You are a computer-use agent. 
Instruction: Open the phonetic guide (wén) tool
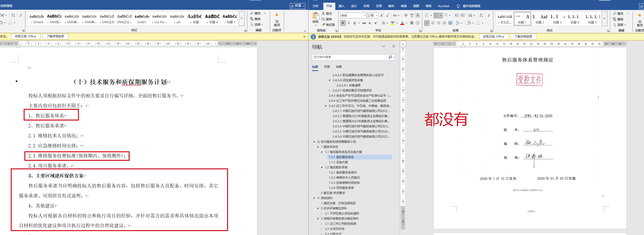tap(412, 16)
